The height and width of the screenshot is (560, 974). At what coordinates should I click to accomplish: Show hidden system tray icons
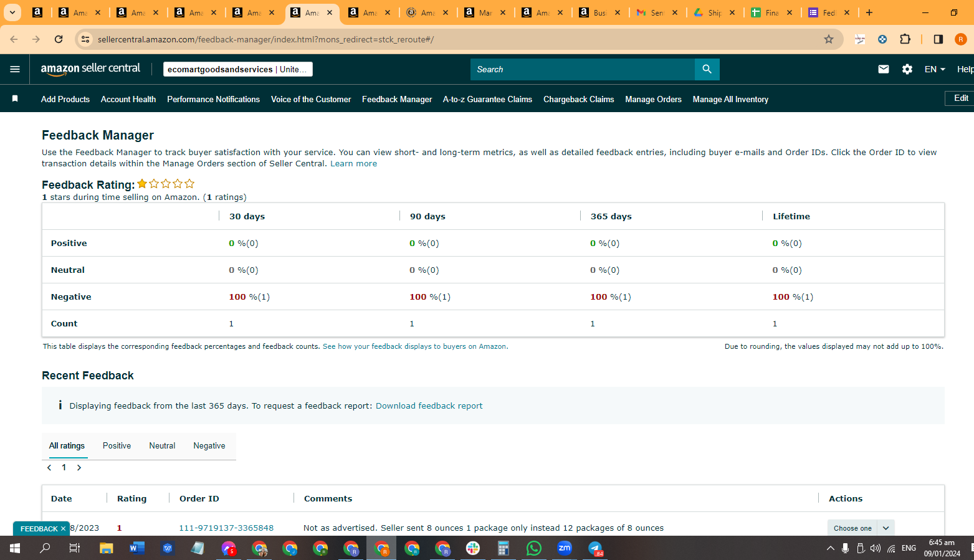pos(830,548)
